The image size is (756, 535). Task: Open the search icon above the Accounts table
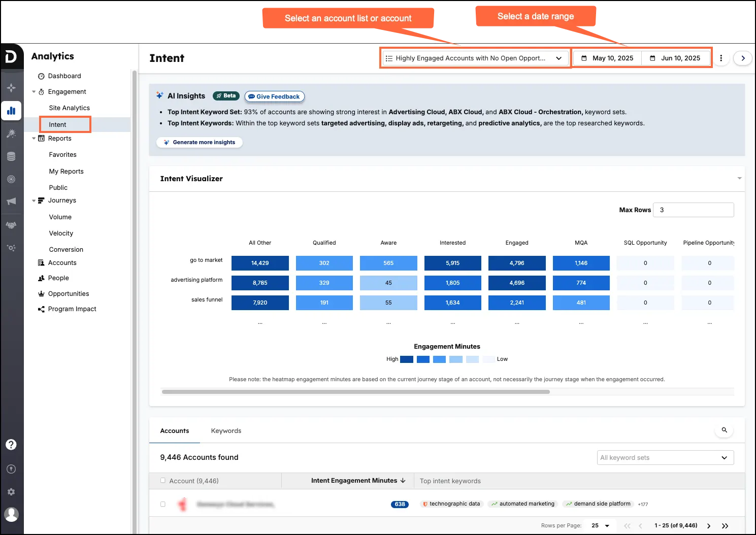pos(724,430)
